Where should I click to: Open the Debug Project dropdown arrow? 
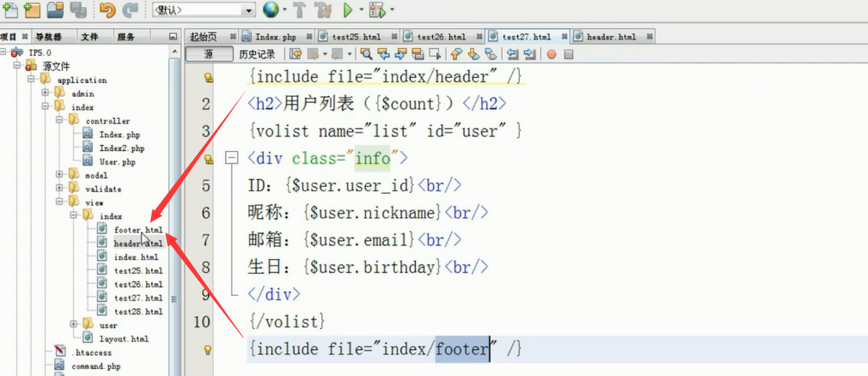pos(392,10)
